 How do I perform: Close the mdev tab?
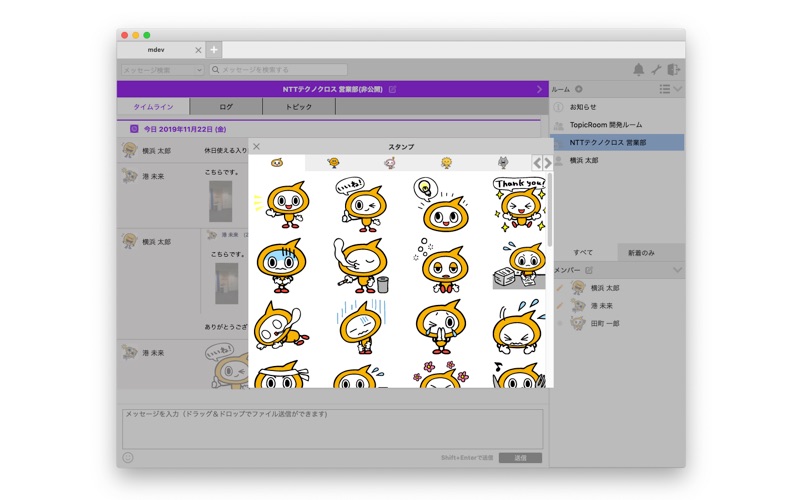click(198, 50)
